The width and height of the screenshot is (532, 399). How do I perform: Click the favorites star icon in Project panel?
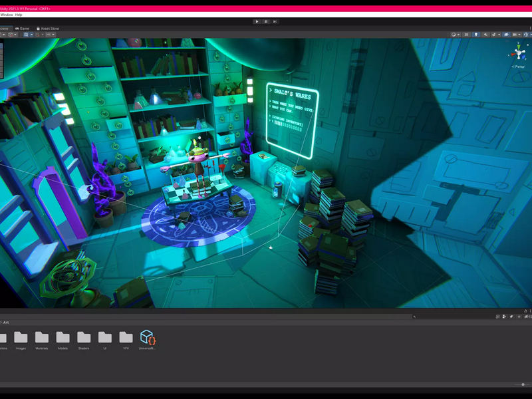tap(519, 317)
